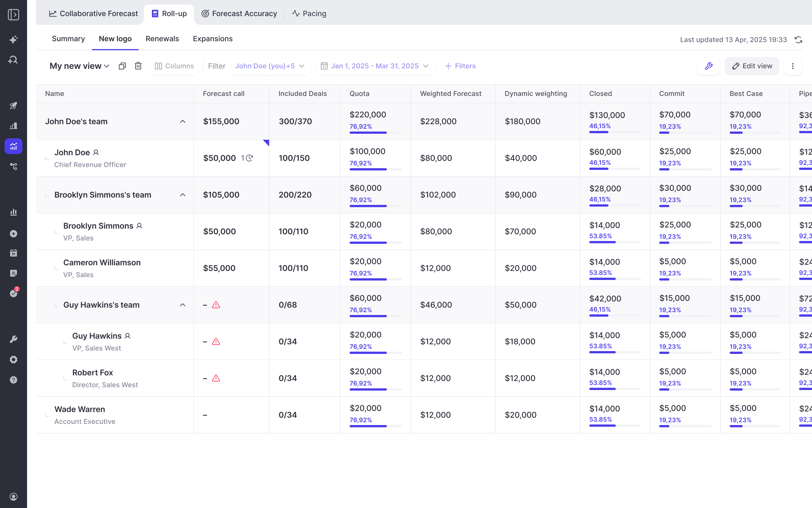The width and height of the screenshot is (812, 508).
Task: Select the New logo sub-tab
Action: 115,39
